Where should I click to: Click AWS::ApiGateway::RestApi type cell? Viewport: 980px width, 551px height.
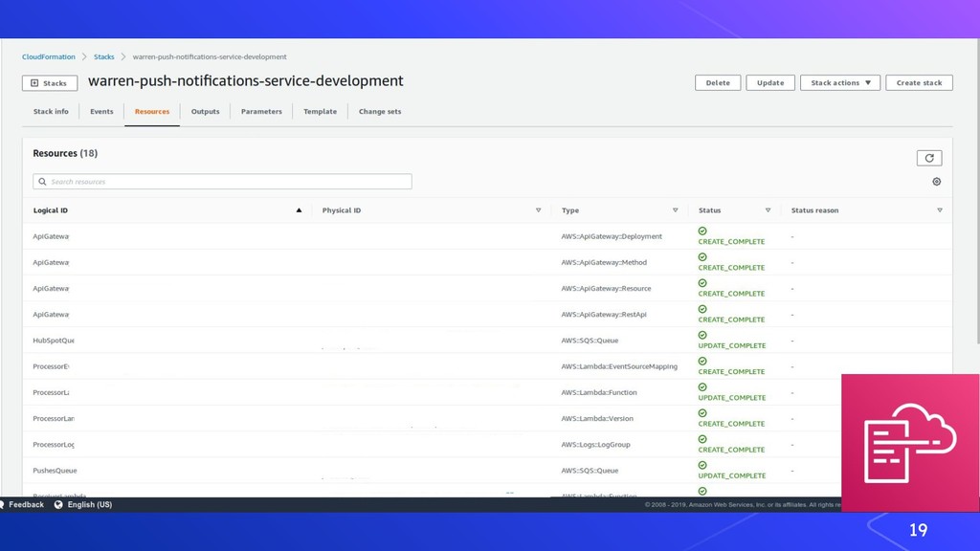pos(604,315)
